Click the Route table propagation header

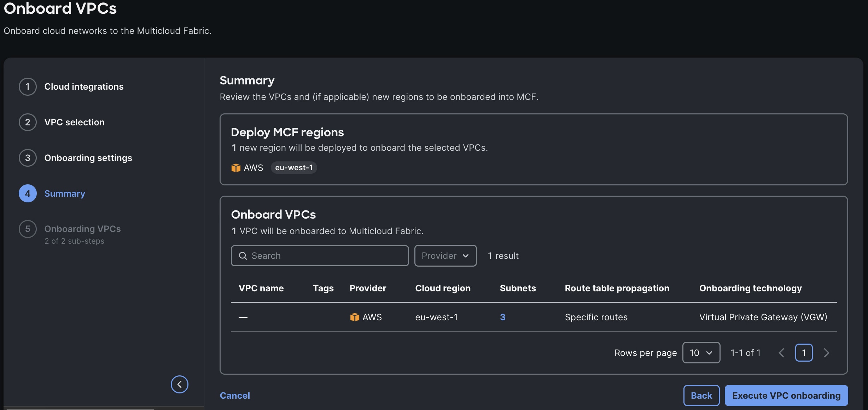pos(617,288)
